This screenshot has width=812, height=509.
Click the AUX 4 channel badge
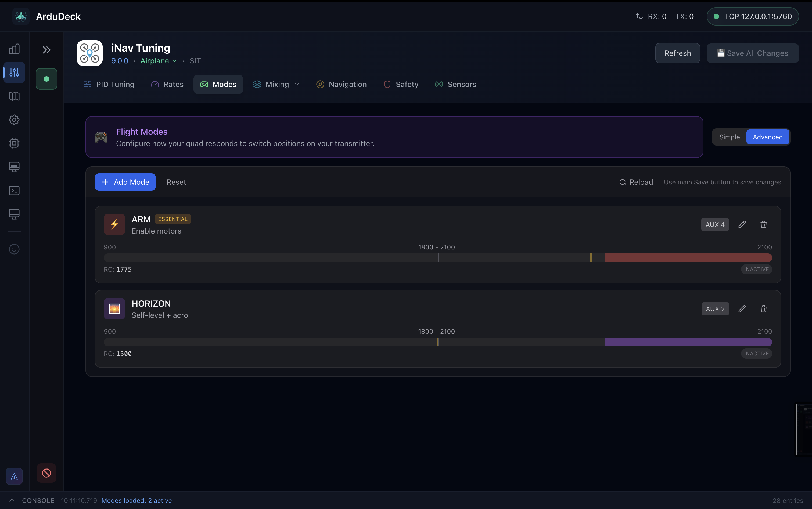[x=715, y=224]
